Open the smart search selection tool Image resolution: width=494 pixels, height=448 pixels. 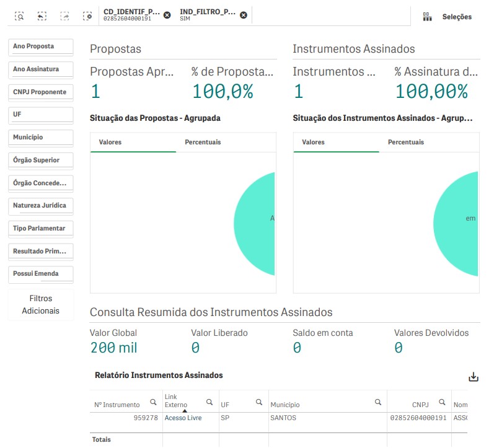[x=20, y=16]
